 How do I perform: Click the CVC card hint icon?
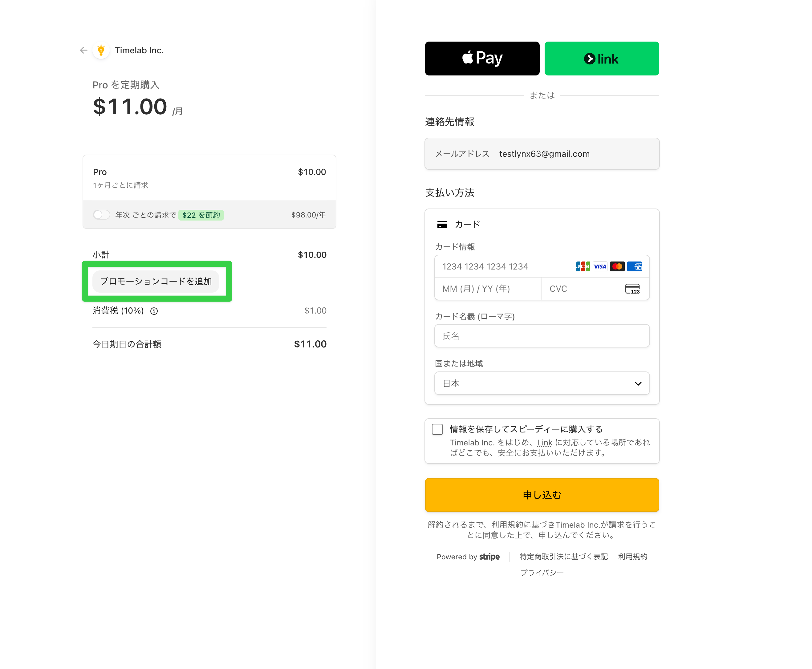(x=632, y=289)
